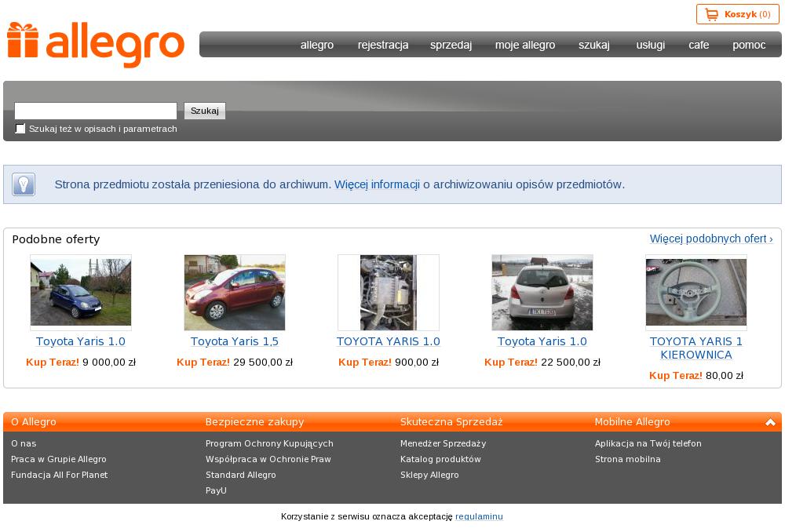The image size is (785, 532).
Task: Open the Toyota Yaris 1,5 offer link
Action: 235,341
